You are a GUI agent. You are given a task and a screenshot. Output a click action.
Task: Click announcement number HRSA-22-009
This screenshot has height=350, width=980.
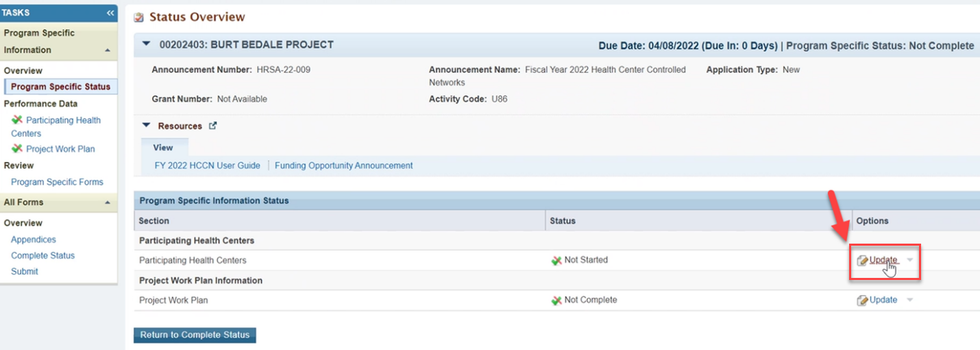(x=284, y=70)
